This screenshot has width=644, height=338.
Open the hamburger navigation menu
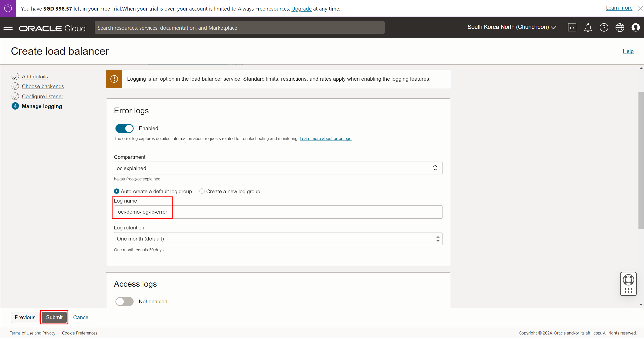click(8, 27)
